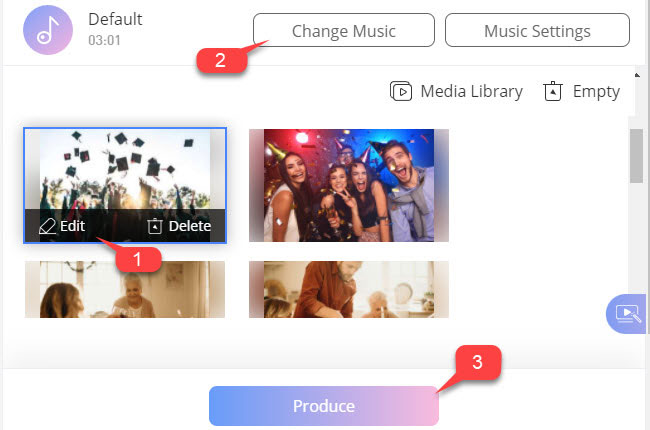The width and height of the screenshot is (650, 430).
Task: Open the Media Library play icon
Action: click(401, 91)
